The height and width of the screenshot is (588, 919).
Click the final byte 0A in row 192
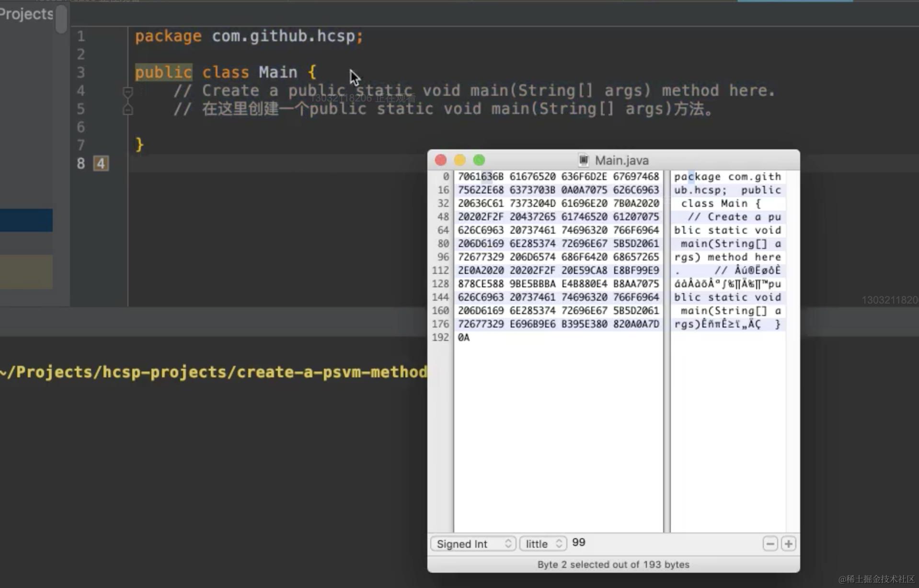tap(463, 338)
